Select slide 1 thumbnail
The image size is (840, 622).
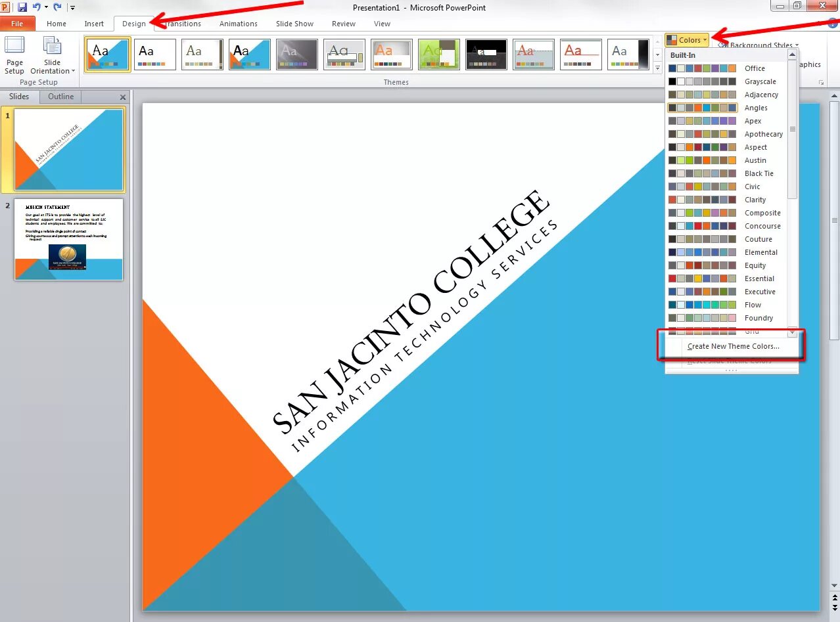pyautogui.click(x=68, y=150)
